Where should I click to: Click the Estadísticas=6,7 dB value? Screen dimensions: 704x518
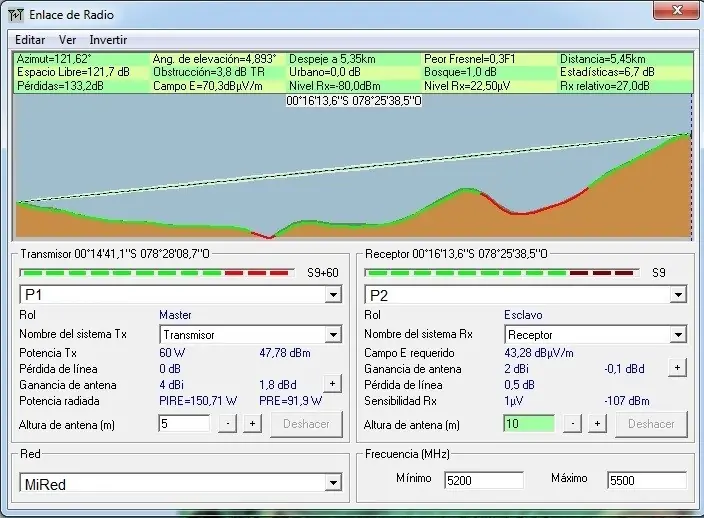[x=607, y=72]
